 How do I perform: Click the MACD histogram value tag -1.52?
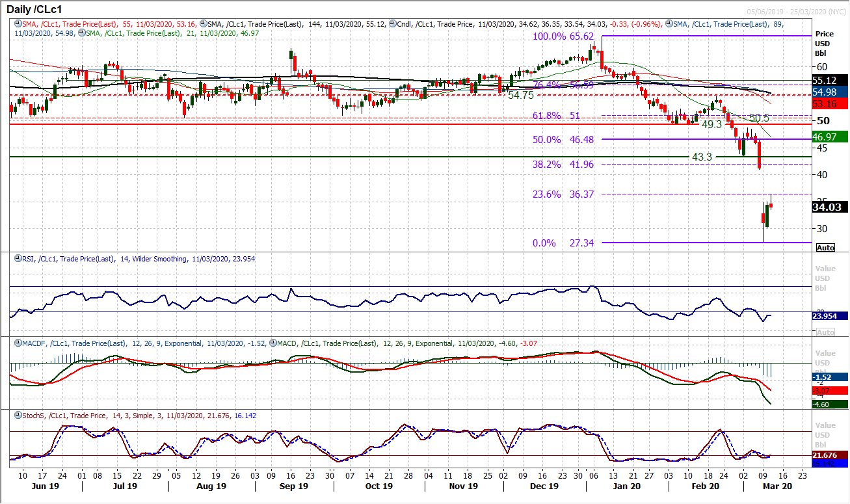tap(829, 377)
